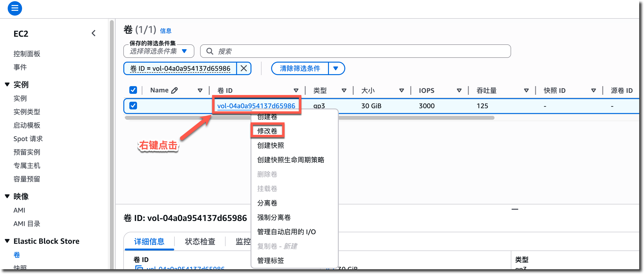Sort by the IOPS column arrow
This screenshot has height=274, width=644.
pyautogui.click(x=459, y=90)
